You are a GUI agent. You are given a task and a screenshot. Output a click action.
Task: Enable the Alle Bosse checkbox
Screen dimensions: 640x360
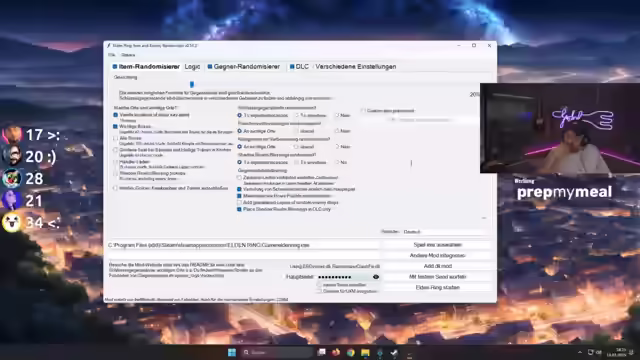click(116, 138)
